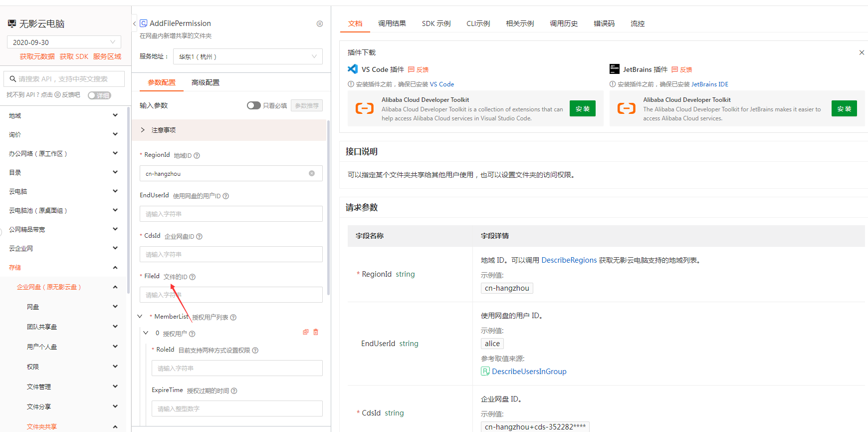The width and height of the screenshot is (868, 432).
Task: Click the JetBrains logo icon
Action: pos(615,69)
